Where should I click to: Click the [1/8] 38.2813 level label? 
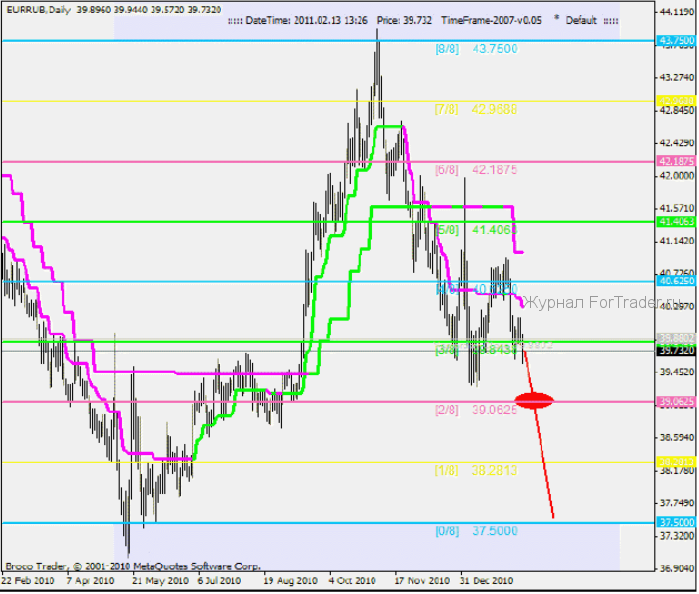[475, 470]
